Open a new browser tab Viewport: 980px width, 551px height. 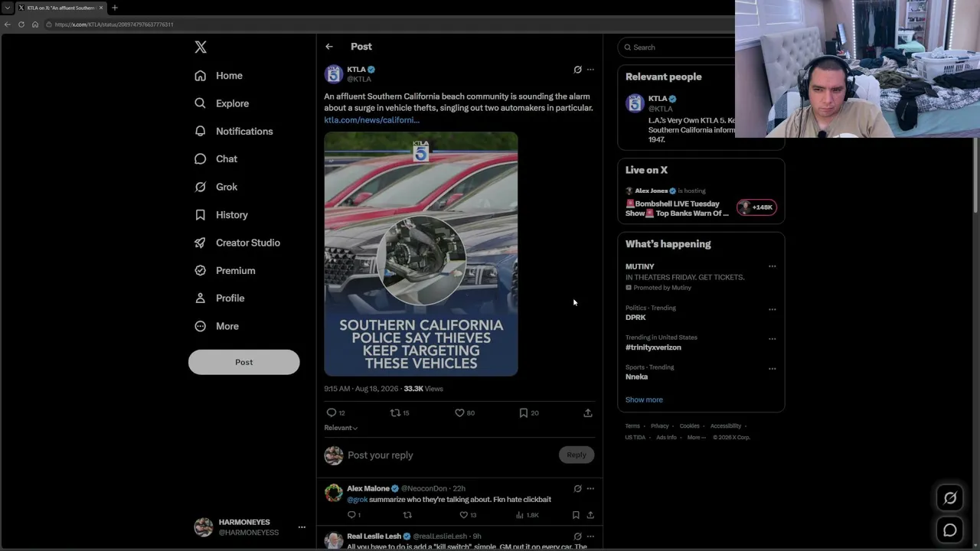pos(115,8)
